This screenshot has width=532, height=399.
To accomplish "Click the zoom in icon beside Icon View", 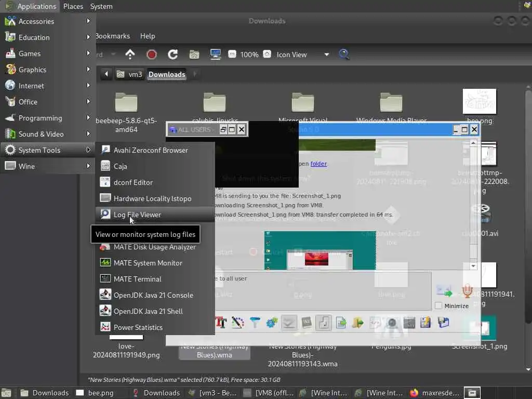I will point(267,54).
